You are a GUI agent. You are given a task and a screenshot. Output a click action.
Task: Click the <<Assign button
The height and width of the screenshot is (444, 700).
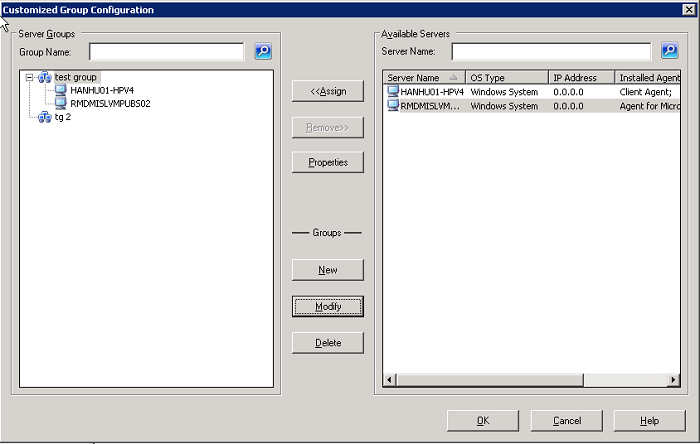(x=328, y=91)
